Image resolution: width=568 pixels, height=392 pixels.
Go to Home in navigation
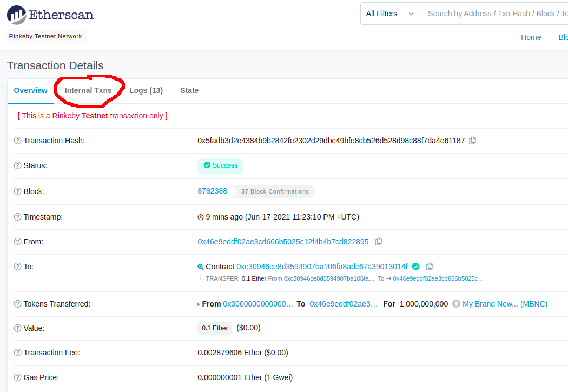pyautogui.click(x=531, y=37)
